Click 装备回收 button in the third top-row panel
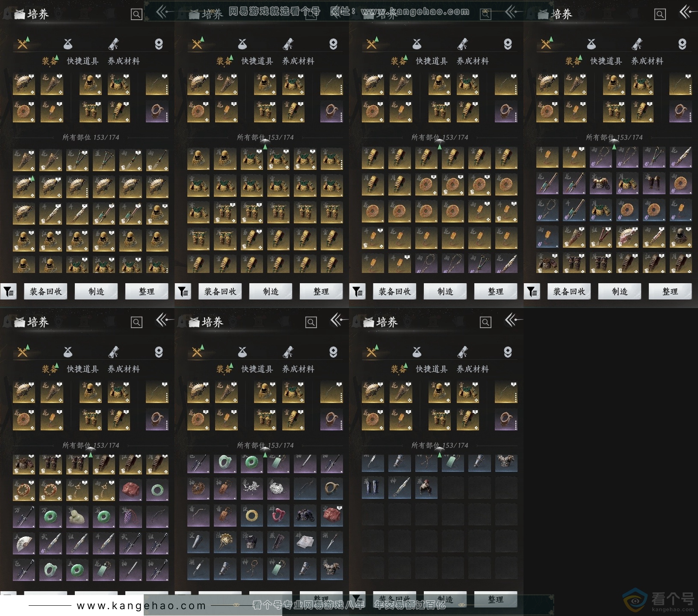 (395, 292)
